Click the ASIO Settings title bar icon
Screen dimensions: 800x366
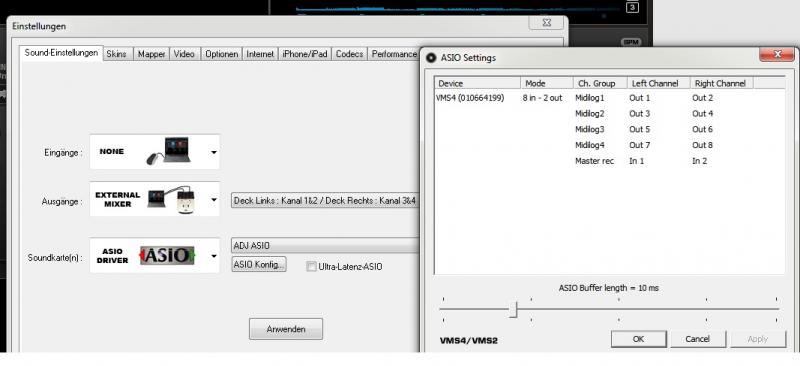click(431, 58)
